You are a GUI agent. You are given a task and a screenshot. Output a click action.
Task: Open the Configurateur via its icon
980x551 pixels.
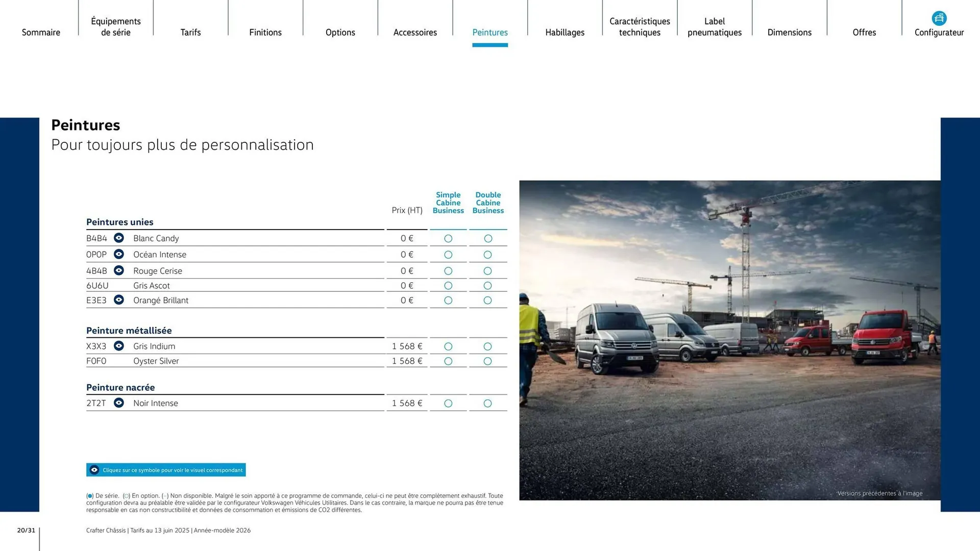[939, 18]
